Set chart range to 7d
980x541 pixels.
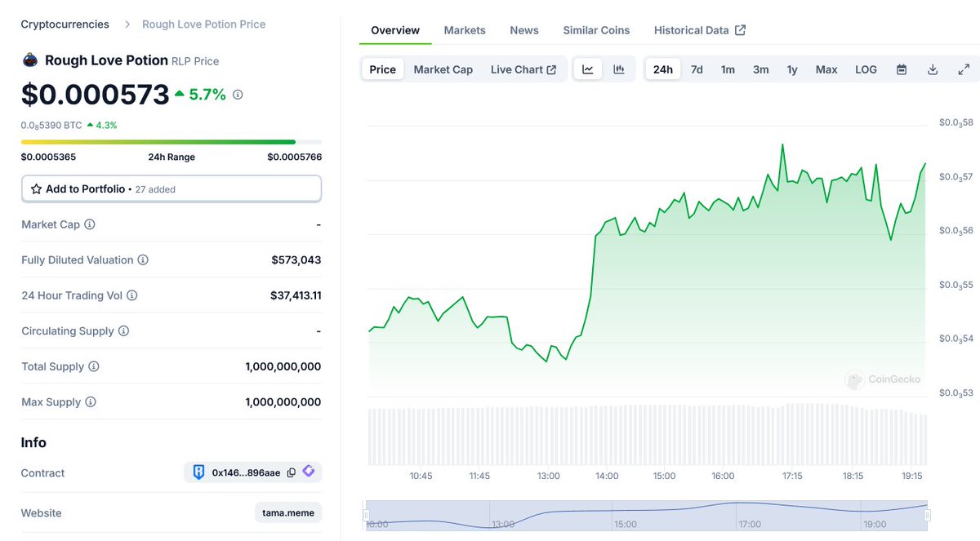(697, 69)
